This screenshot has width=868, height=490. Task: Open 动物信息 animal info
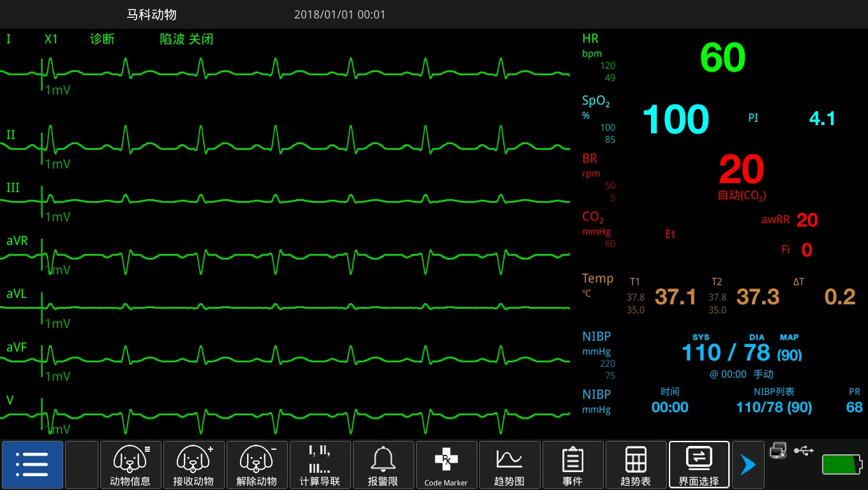pos(131,464)
